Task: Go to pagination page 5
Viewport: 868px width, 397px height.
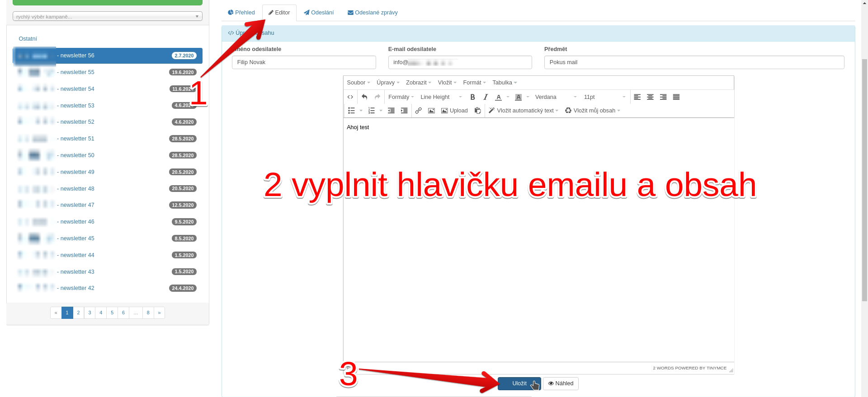Action: click(x=112, y=313)
